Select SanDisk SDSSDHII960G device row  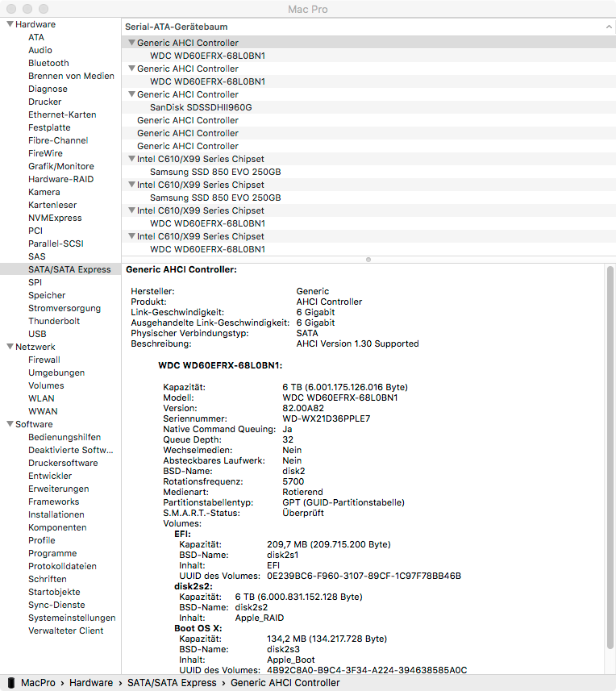click(368, 107)
